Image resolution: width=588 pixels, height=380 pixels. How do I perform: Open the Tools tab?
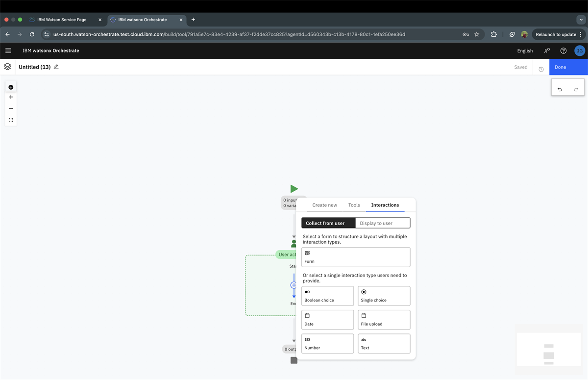354,205
